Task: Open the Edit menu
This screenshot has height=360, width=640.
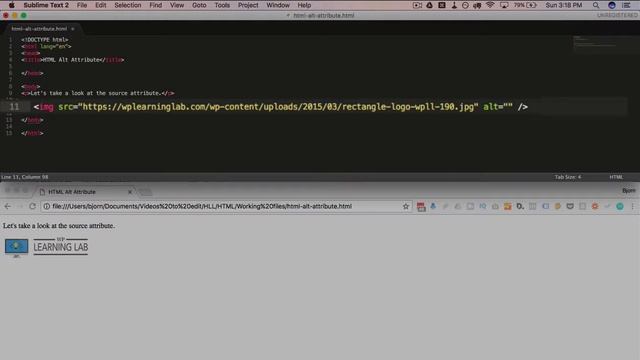Action: [100, 5]
